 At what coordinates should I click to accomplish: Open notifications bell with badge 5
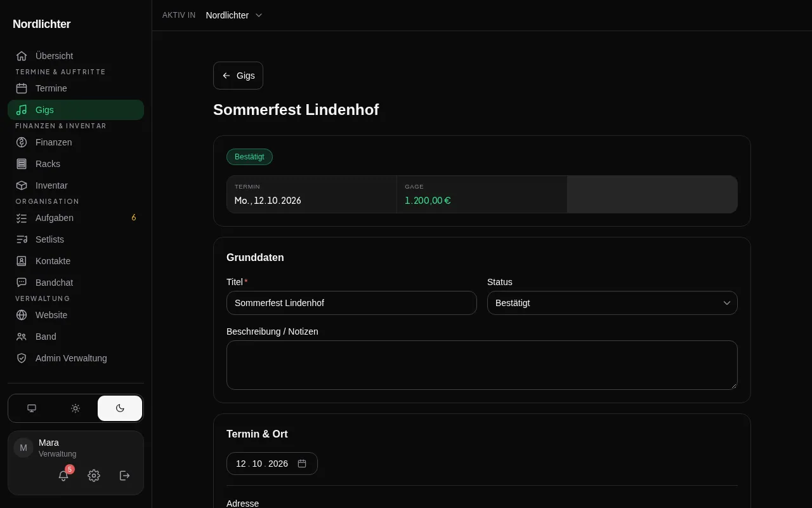pyautogui.click(x=63, y=476)
